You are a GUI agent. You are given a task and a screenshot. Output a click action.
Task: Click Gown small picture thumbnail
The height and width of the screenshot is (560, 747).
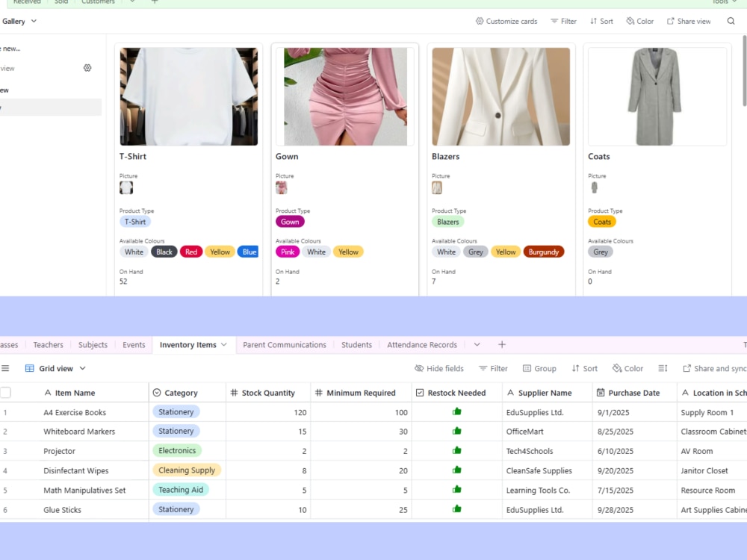click(282, 187)
